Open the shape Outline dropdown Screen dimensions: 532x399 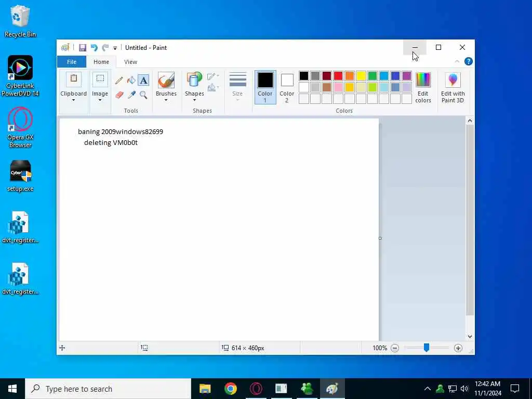pyautogui.click(x=212, y=76)
